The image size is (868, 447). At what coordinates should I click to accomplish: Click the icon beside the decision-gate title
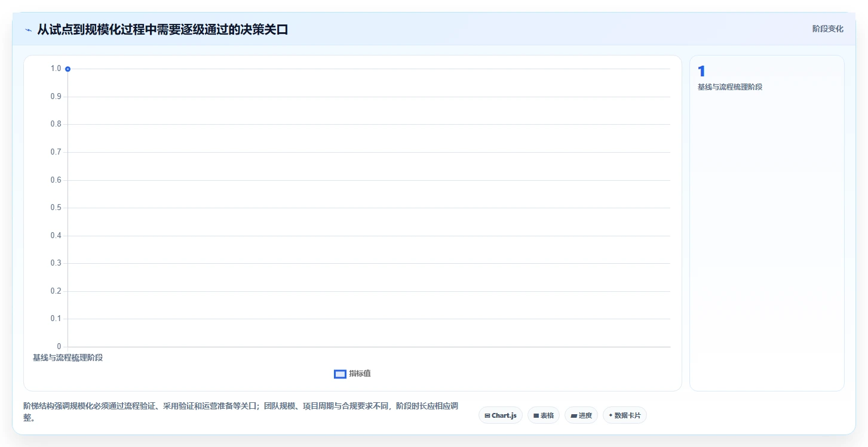[x=28, y=29]
